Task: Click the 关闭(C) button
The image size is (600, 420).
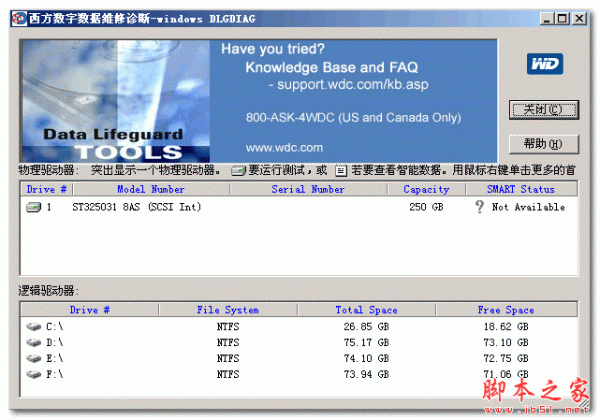Action: click(x=544, y=110)
